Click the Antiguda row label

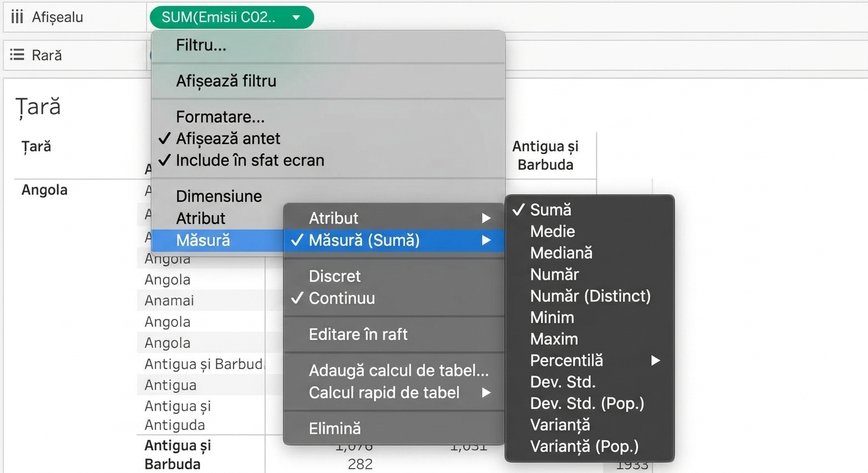(174, 425)
